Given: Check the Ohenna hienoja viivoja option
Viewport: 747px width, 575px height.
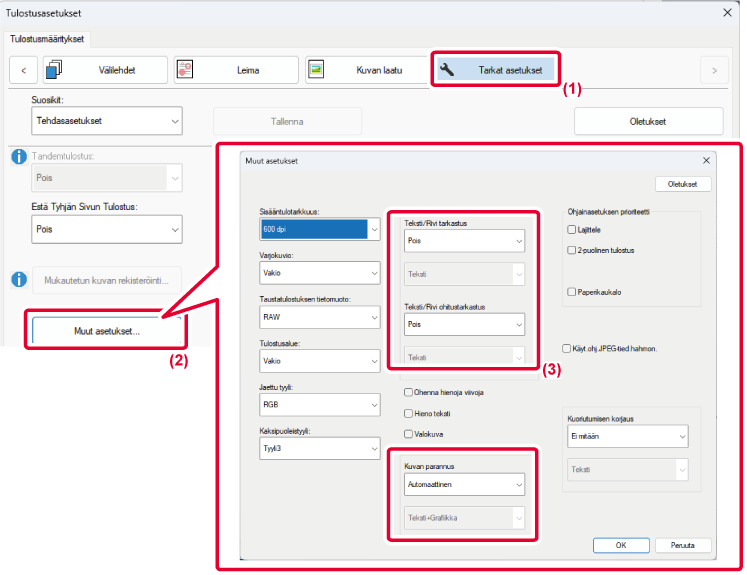Looking at the screenshot, I should coord(408,393).
